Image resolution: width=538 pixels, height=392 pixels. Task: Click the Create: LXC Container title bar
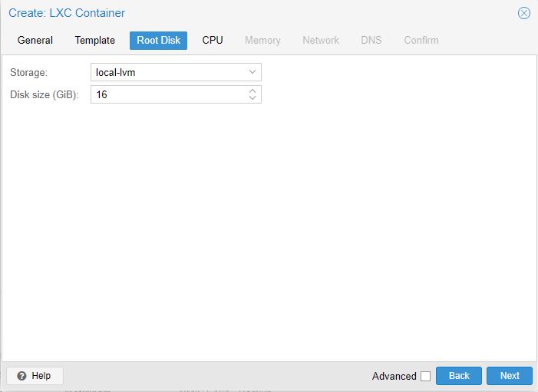pos(230,13)
